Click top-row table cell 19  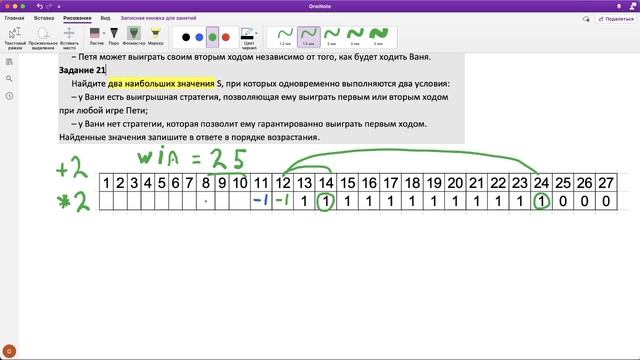[x=433, y=183]
